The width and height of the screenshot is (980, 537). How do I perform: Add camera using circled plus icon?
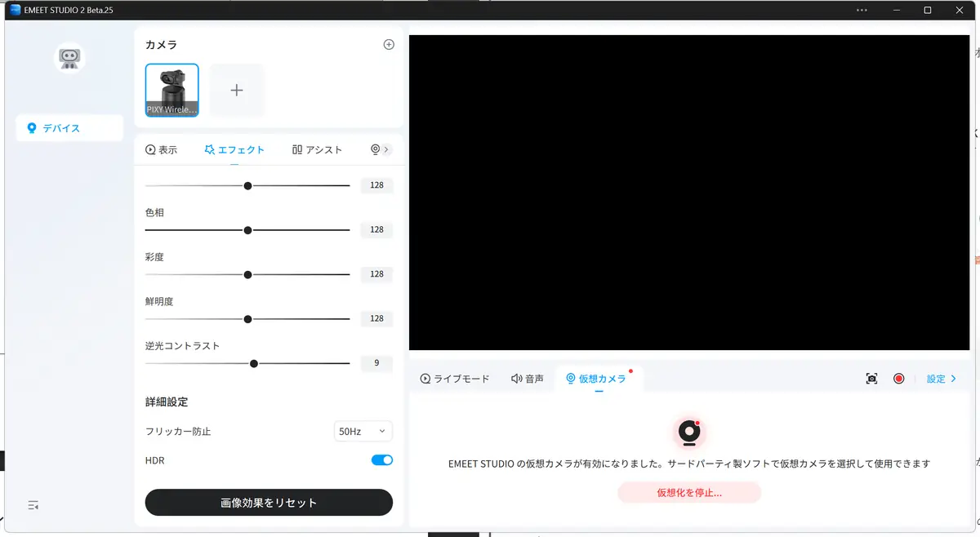coord(389,45)
